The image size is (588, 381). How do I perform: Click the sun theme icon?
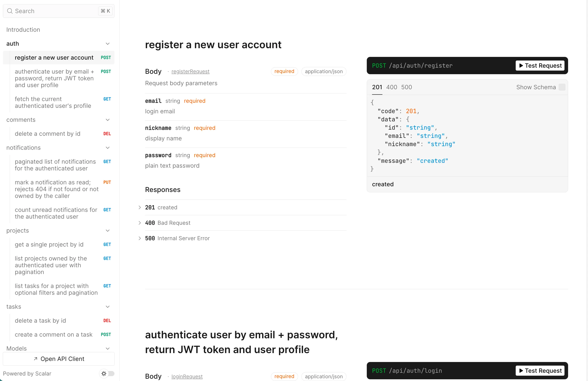104,374
